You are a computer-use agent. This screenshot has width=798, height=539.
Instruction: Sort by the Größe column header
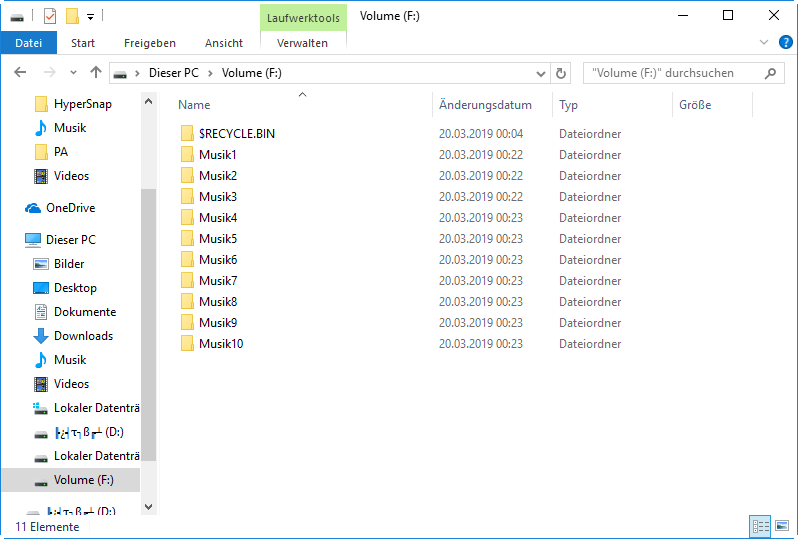[712, 105]
